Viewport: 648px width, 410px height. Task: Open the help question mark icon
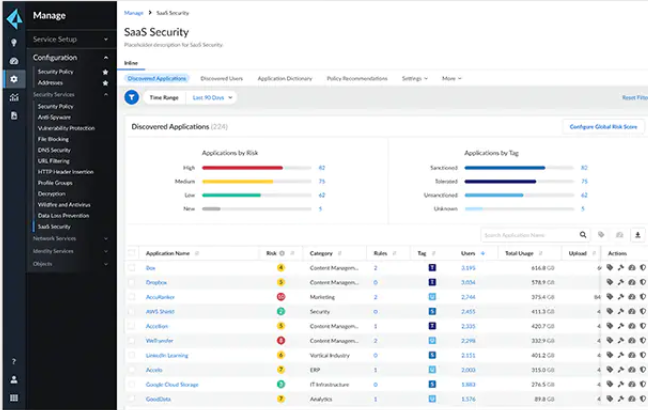[x=14, y=362]
